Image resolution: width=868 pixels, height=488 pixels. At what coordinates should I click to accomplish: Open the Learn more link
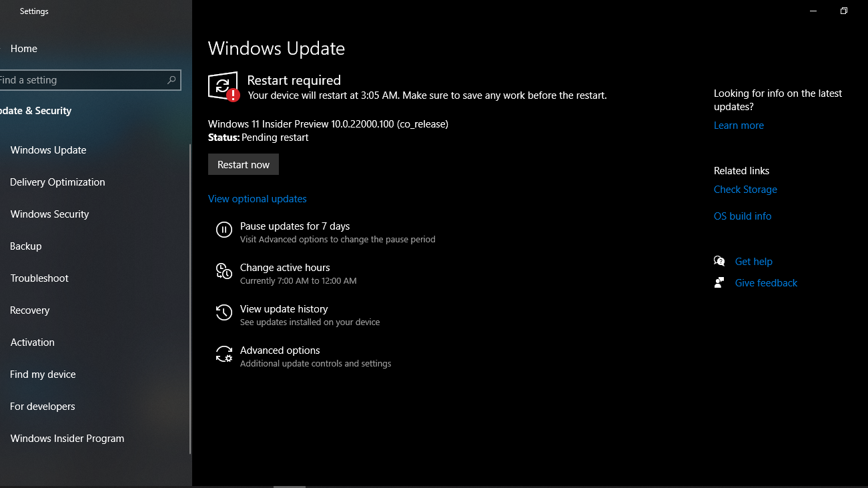[x=739, y=126]
